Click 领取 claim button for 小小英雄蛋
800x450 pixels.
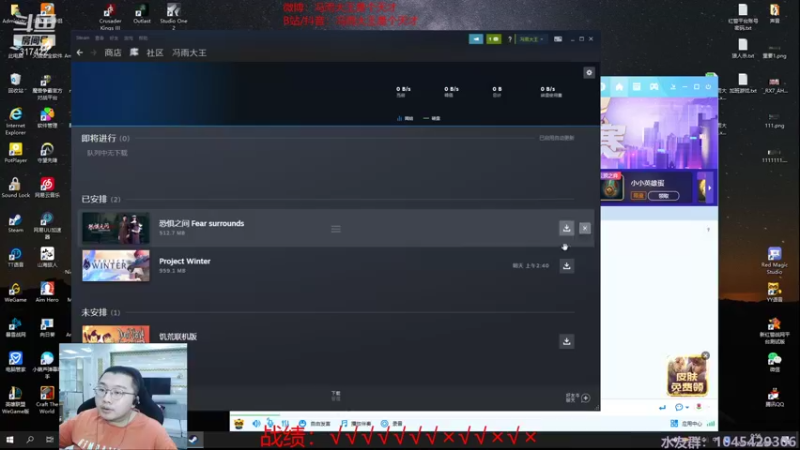pyautogui.click(x=663, y=196)
